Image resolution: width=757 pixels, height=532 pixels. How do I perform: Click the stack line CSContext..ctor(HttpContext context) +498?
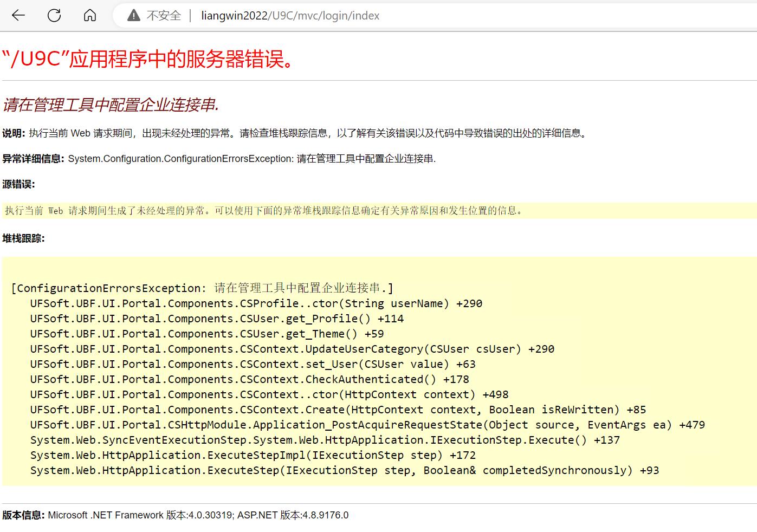(x=269, y=394)
